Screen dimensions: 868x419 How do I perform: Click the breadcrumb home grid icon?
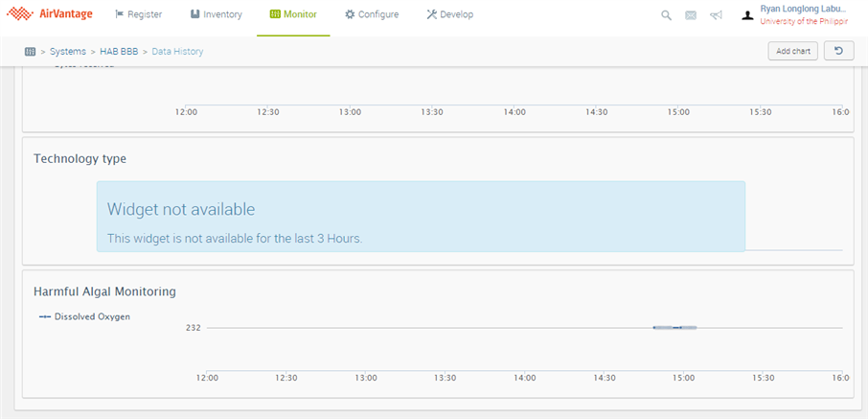30,51
